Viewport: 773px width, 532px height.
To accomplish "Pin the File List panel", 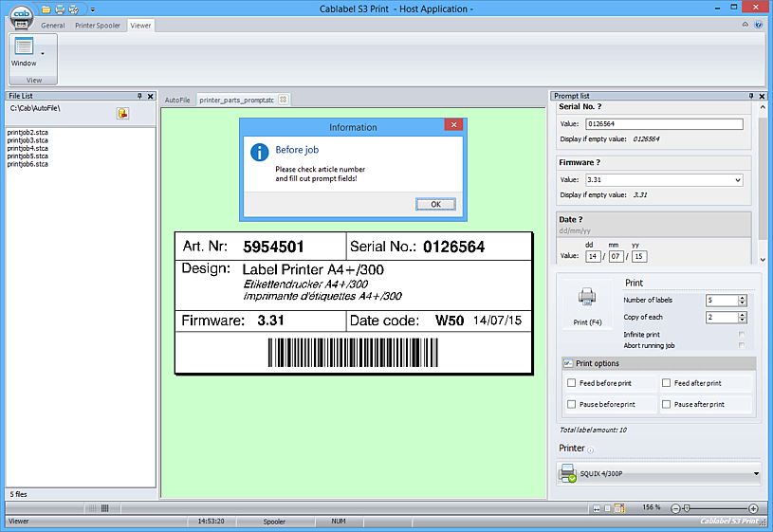I will 139,96.
